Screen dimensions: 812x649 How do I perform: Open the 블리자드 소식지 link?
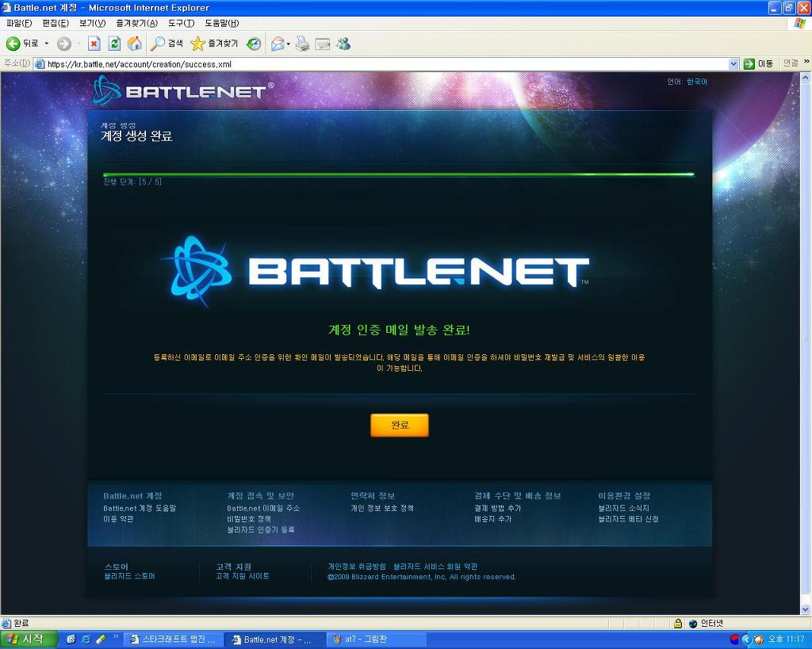point(623,508)
